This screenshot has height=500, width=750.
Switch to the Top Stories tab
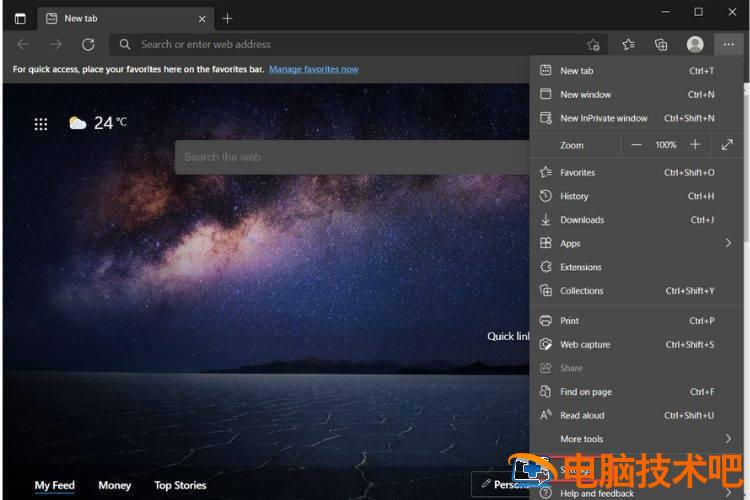[x=180, y=485]
